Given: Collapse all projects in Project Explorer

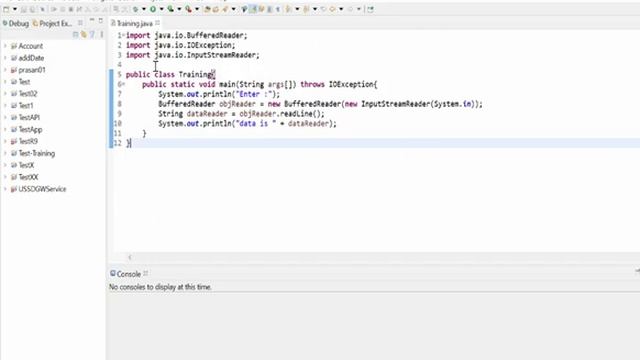Looking at the screenshot, I should 76,35.
